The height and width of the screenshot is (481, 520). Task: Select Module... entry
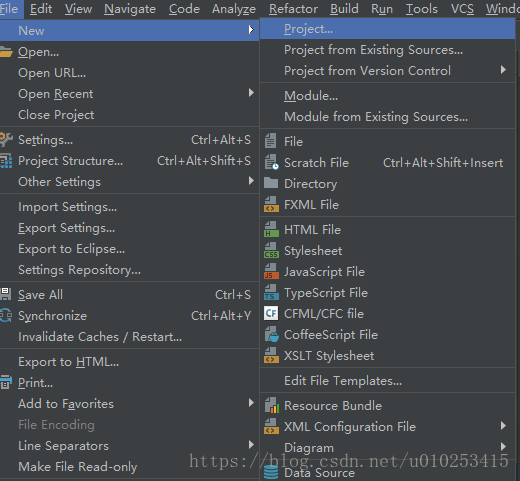point(388,96)
